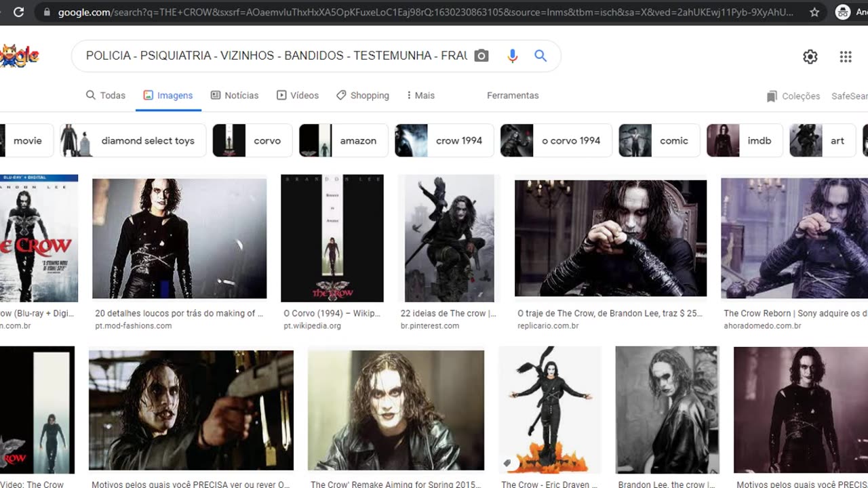868x488 pixels.
Task: Open Coleções saved items
Action: coord(793,96)
